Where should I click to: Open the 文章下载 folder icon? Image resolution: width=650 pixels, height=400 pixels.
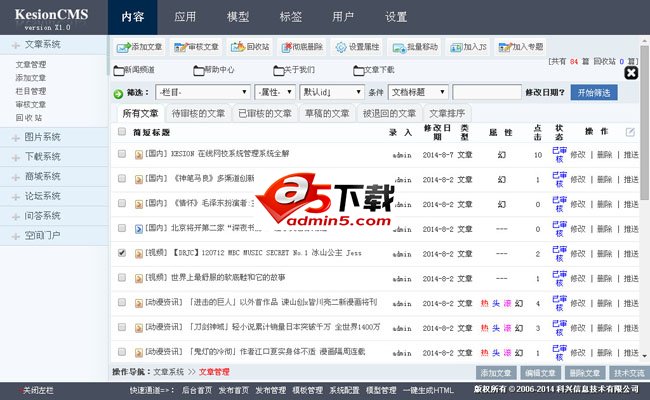pos(359,71)
